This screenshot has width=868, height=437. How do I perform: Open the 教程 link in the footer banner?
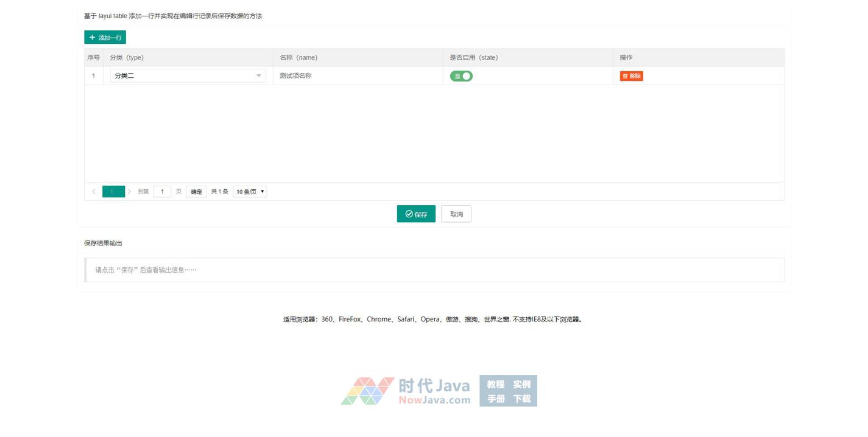coord(496,384)
